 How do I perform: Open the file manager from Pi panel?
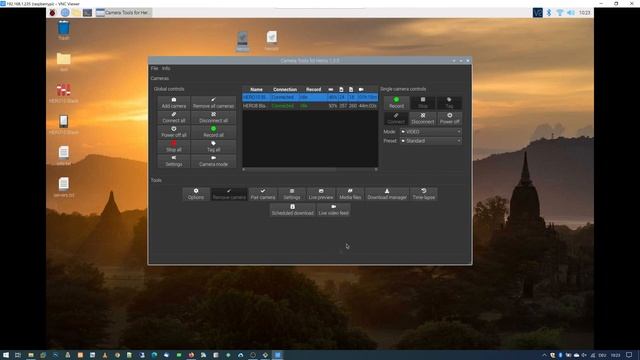(x=76, y=13)
